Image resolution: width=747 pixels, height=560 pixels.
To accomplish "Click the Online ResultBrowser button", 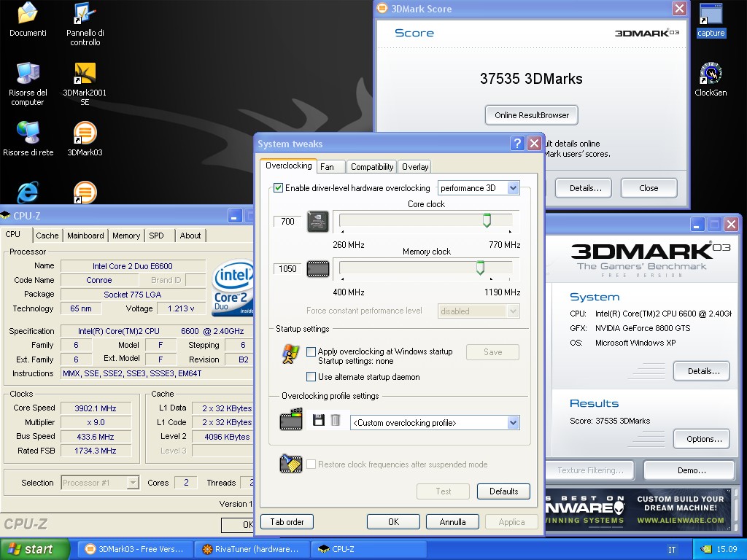I will click(x=532, y=115).
